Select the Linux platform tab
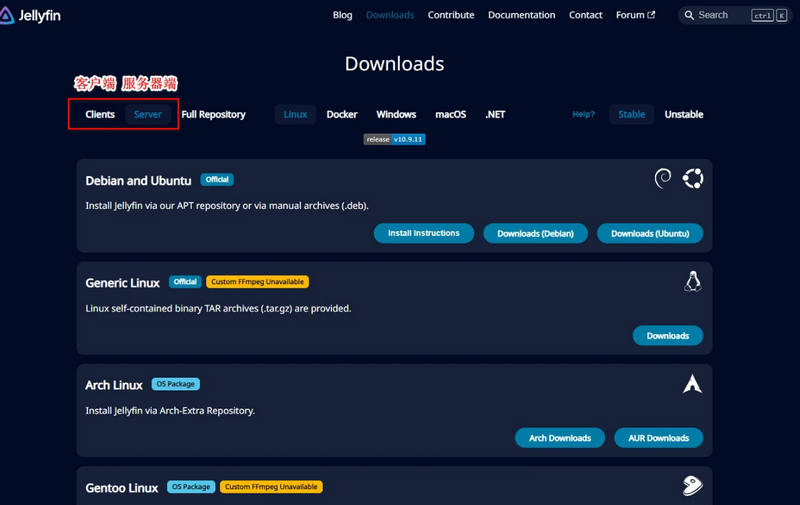 coord(295,114)
